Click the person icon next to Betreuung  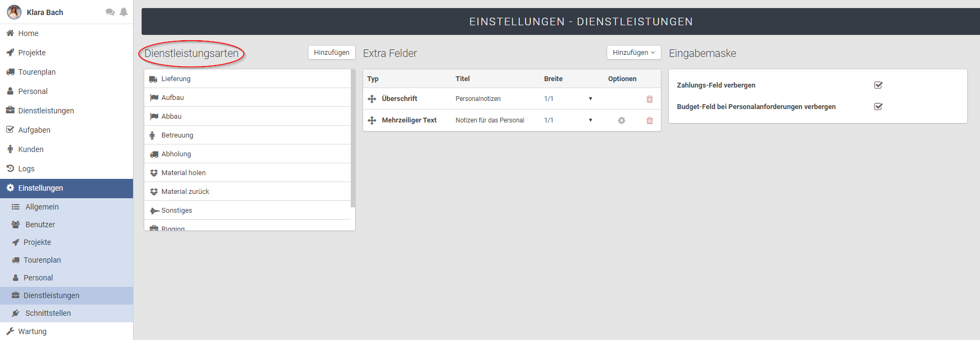click(152, 135)
